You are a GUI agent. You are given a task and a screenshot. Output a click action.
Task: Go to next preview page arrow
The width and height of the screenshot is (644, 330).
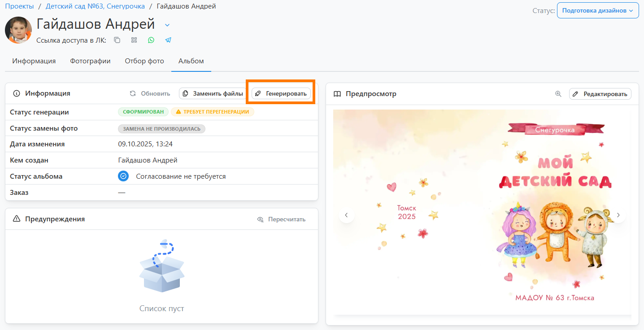(618, 215)
